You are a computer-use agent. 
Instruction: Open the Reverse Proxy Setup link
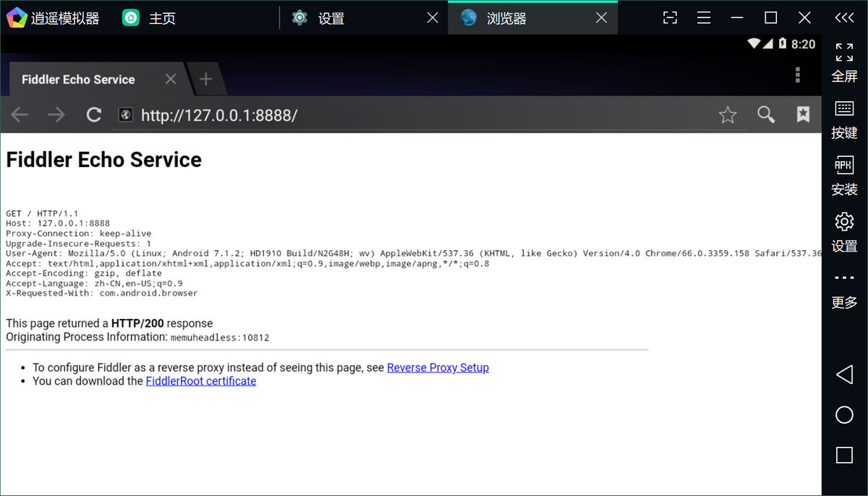click(x=438, y=367)
